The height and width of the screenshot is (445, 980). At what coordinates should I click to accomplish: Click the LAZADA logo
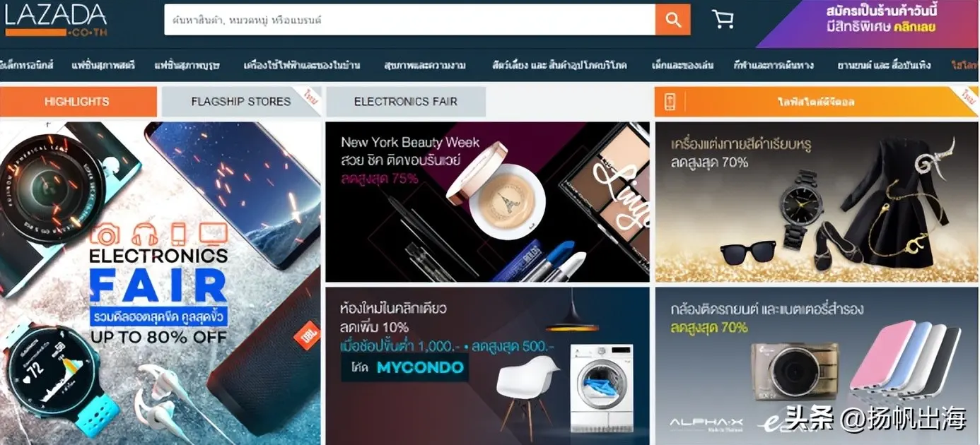[x=56, y=20]
